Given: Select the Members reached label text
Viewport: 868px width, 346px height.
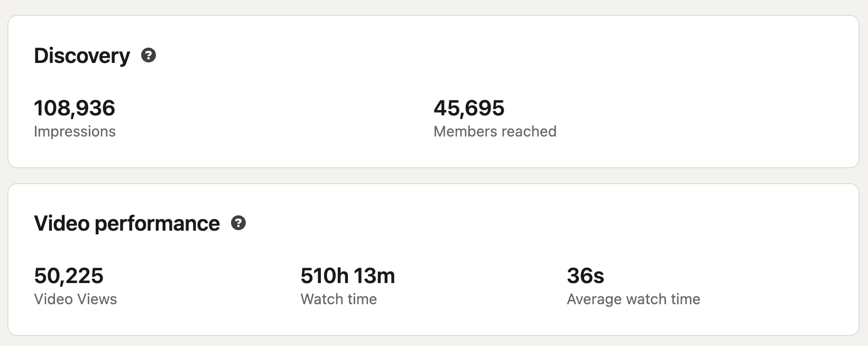Looking at the screenshot, I should pos(495,132).
